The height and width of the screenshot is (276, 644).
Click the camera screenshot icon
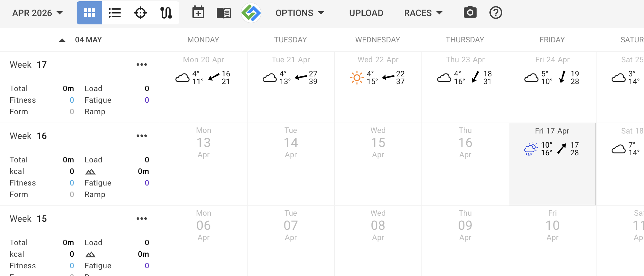pos(470,13)
